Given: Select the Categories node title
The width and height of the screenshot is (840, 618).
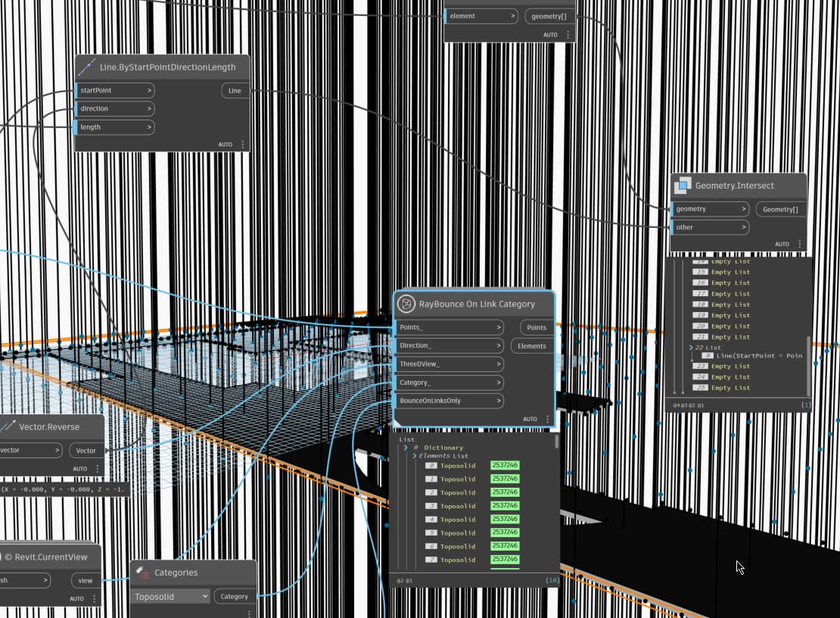Looking at the screenshot, I should tap(176, 573).
